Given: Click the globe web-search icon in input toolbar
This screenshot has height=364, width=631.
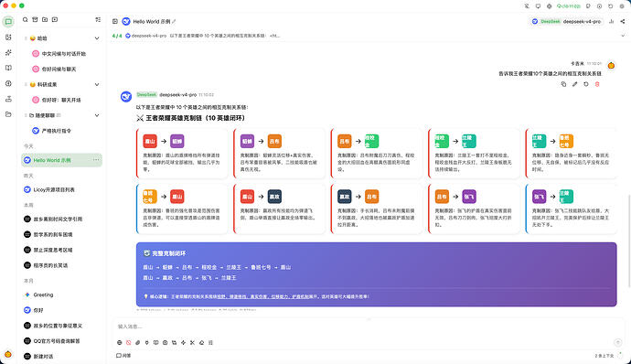Looking at the screenshot, I should click(x=120, y=342).
